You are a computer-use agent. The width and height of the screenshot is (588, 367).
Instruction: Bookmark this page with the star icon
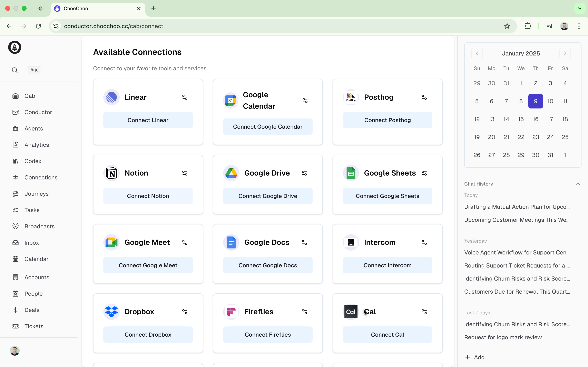coord(507,26)
